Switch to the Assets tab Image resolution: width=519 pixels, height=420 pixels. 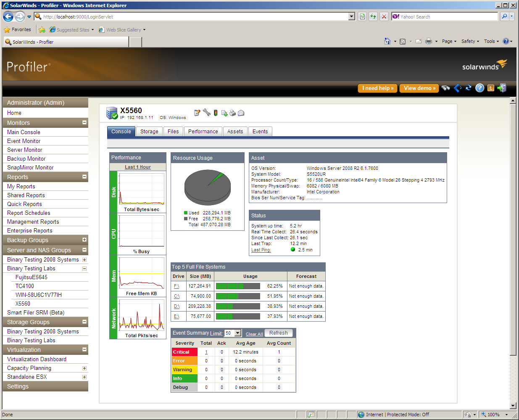[235, 132]
